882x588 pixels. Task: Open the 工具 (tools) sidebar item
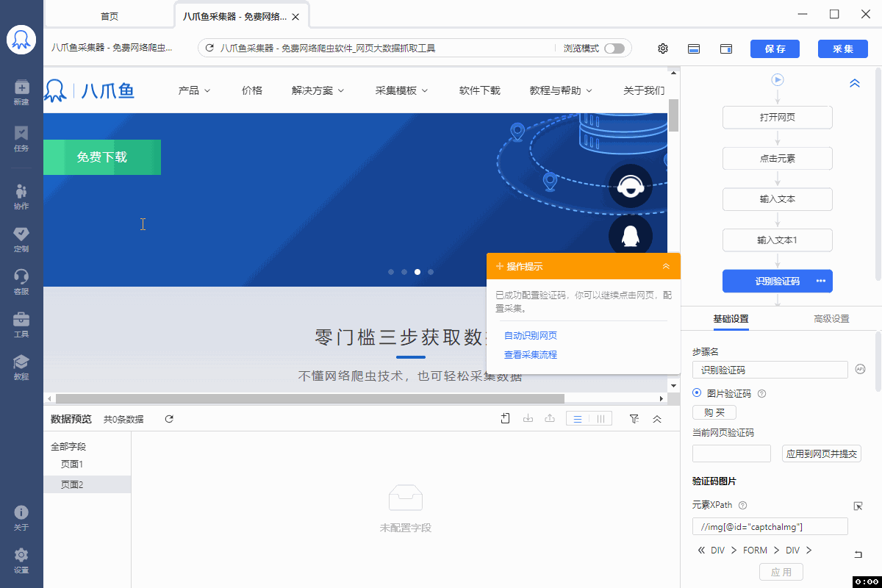[x=21, y=324]
